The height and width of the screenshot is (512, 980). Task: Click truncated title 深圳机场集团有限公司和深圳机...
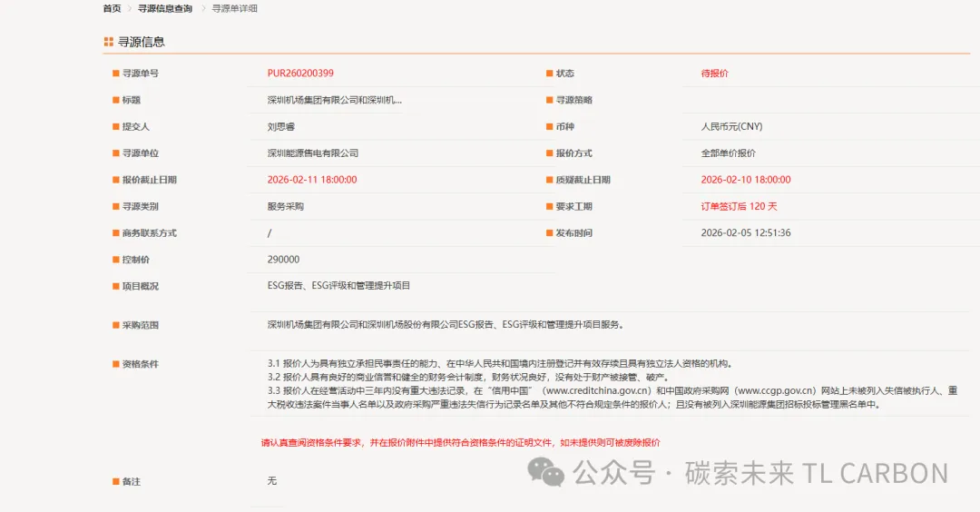(x=334, y=100)
